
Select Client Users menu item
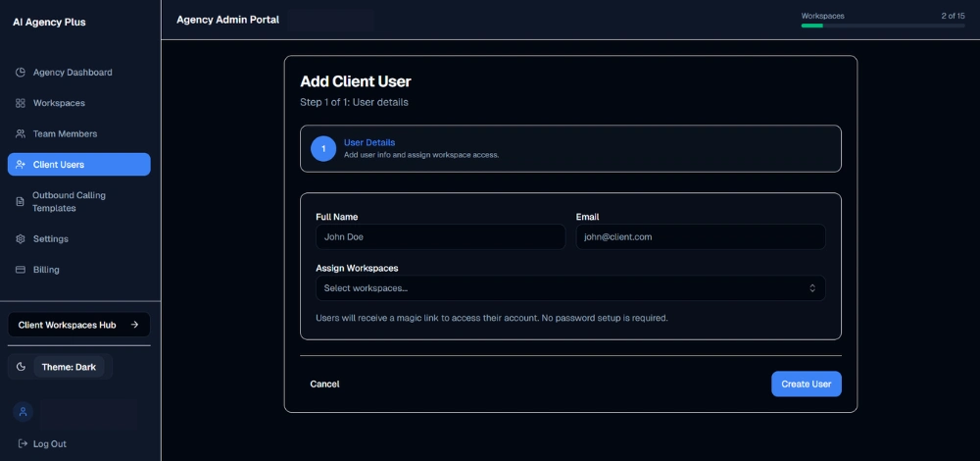point(78,165)
